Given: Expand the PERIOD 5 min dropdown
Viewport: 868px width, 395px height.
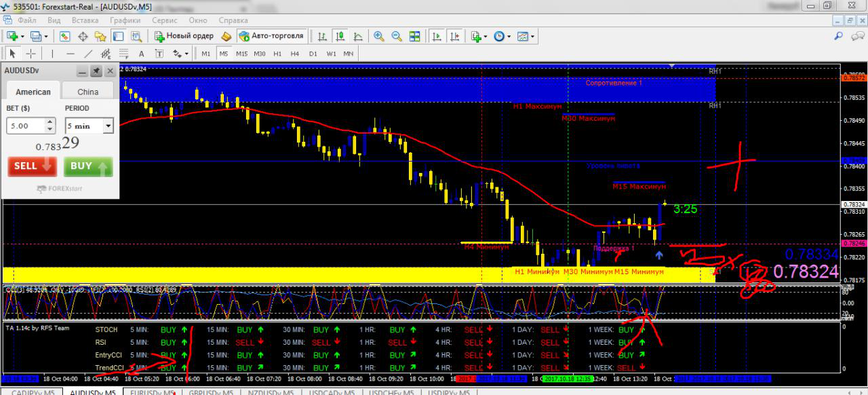Looking at the screenshot, I should point(108,126).
